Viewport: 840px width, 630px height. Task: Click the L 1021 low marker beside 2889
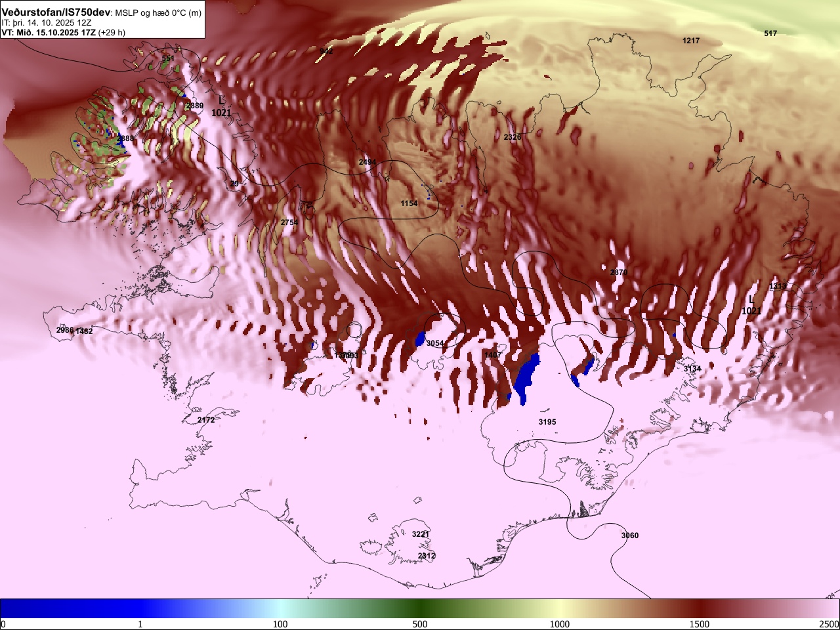click(221, 107)
